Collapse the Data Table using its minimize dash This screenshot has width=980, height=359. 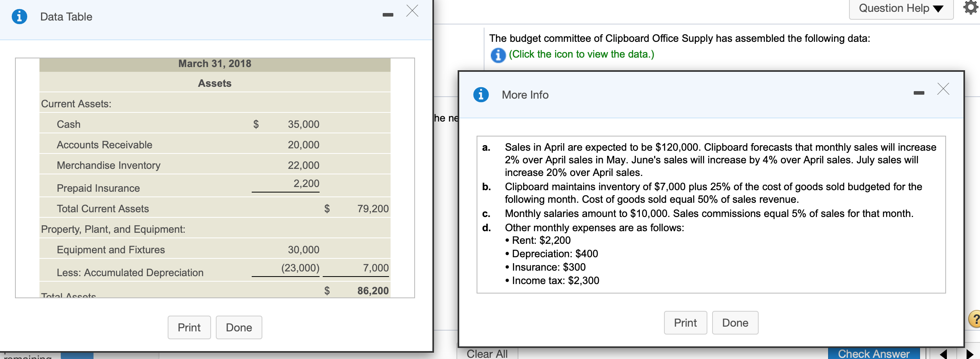pos(387,14)
